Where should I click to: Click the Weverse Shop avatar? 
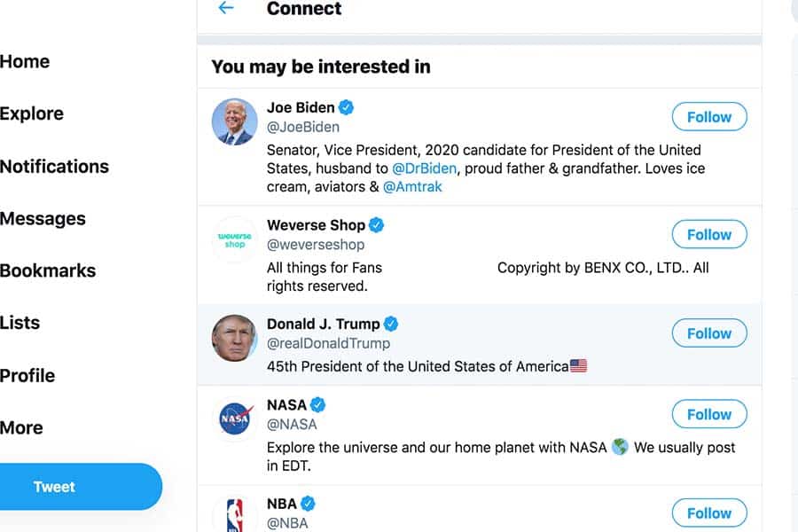point(233,239)
